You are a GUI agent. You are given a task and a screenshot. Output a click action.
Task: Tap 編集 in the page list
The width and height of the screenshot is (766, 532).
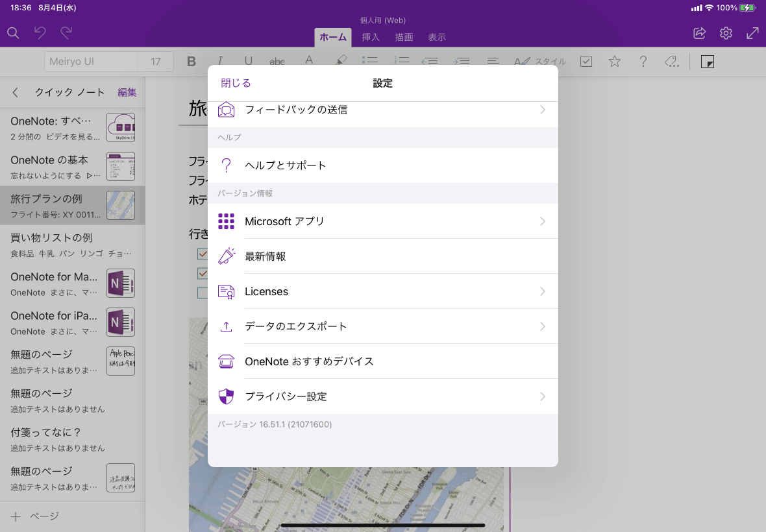pos(127,92)
